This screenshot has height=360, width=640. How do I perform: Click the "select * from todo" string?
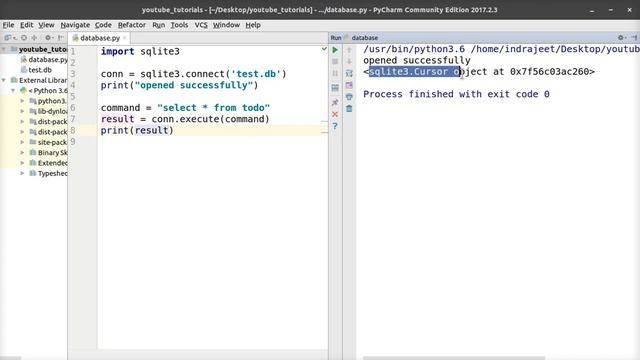pos(213,108)
